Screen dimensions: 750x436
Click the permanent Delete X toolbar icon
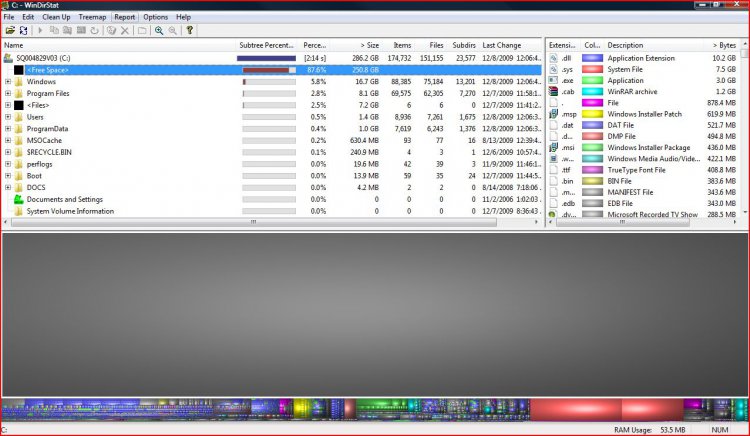125,31
